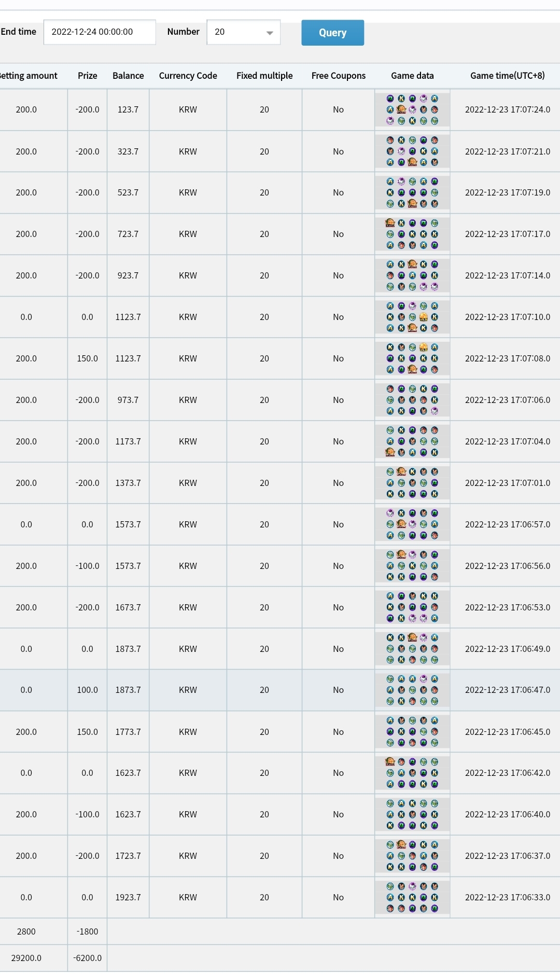Expand the Number dropdown showing 20
Screen dimensions: 560x974
click(x=244, y=32)
